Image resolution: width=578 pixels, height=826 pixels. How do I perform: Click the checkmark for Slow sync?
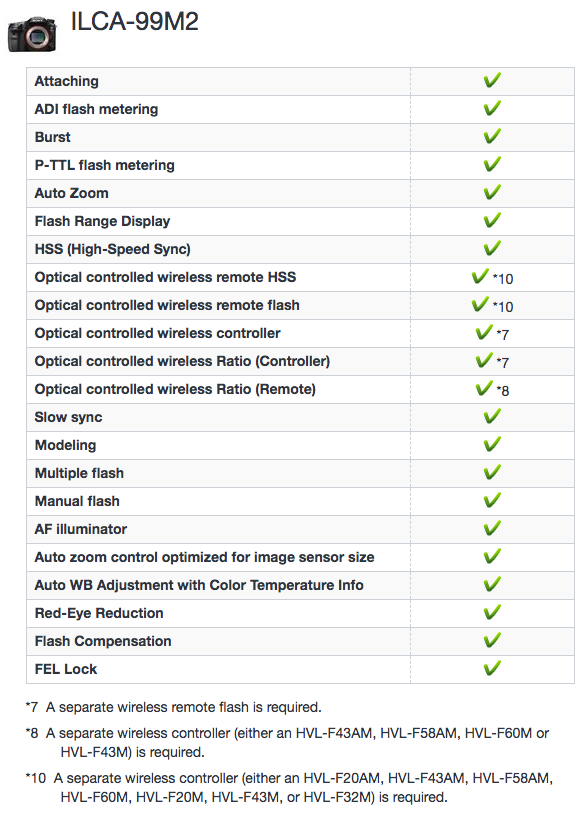(x=492, y=416)
